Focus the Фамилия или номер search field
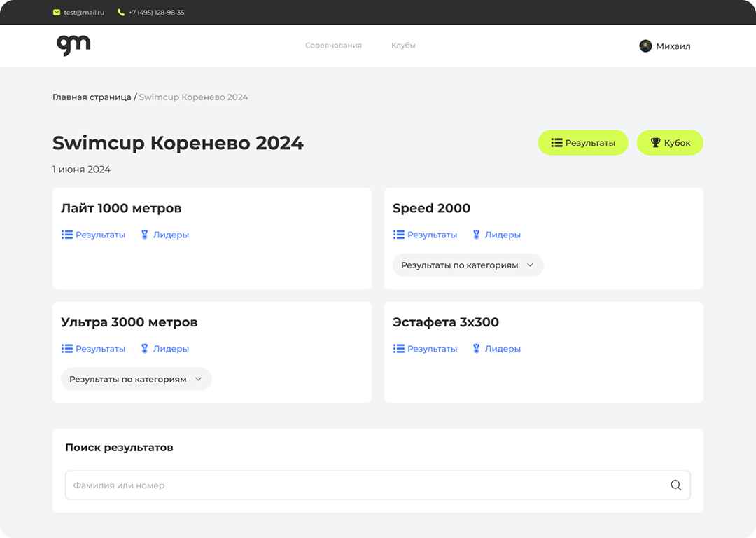Image resolution: width=756 pixels, height=538 pixels. (x=364, y=485)
